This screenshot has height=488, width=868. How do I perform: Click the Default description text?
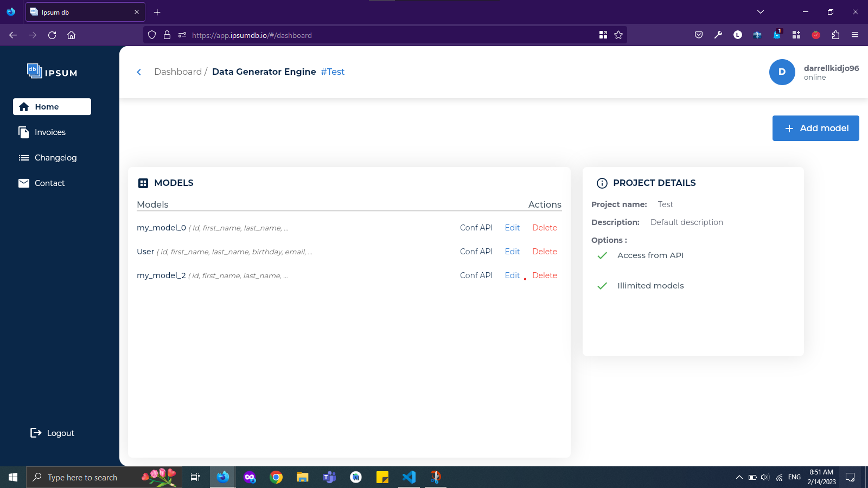click(x=687, y=222)
